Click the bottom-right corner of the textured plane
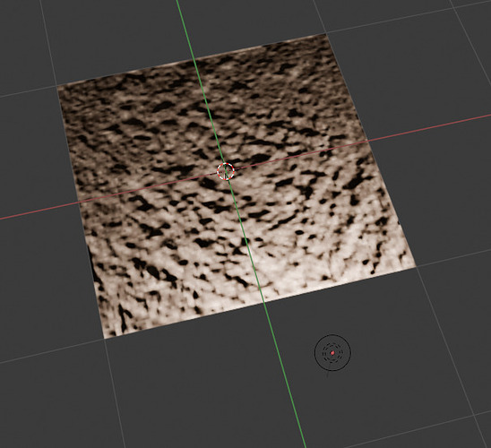Image resolution: width=491 pixels, height=448 pixels. click(x=415, y=266)
